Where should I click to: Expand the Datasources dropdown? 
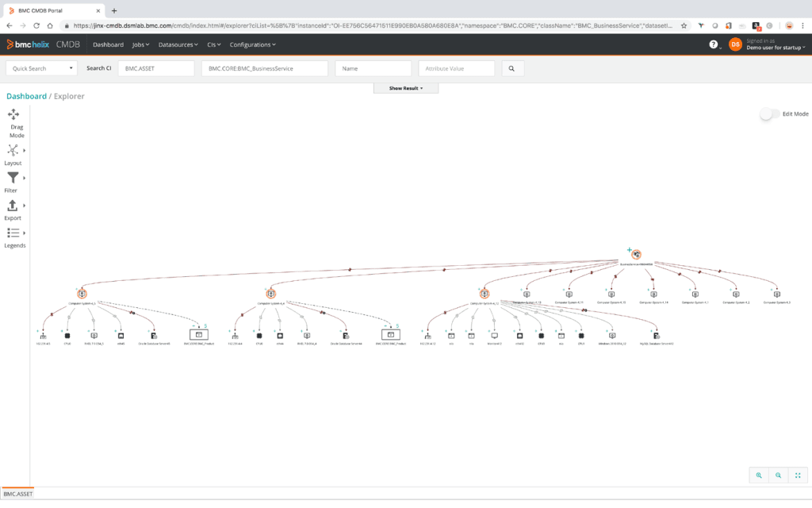pos(176,44)
